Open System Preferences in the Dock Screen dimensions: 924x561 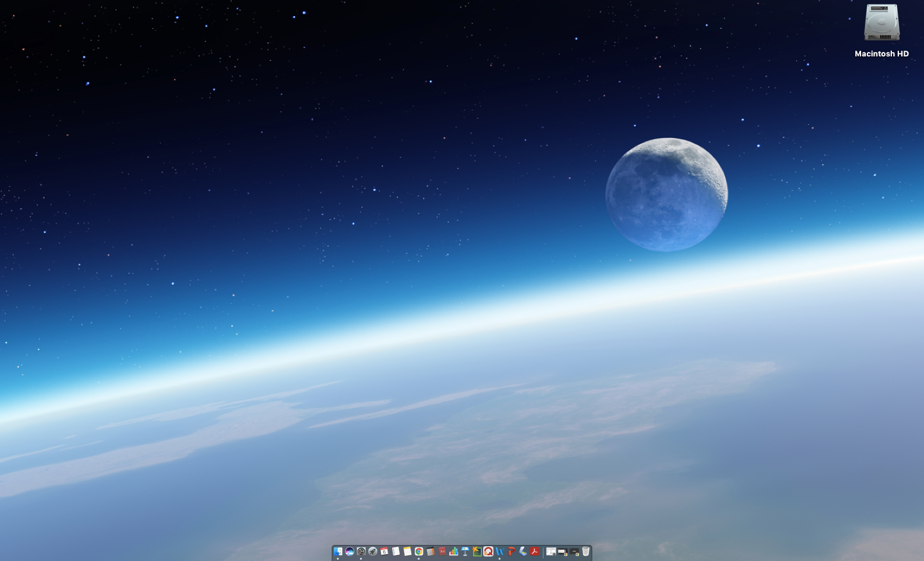(361, 551)
